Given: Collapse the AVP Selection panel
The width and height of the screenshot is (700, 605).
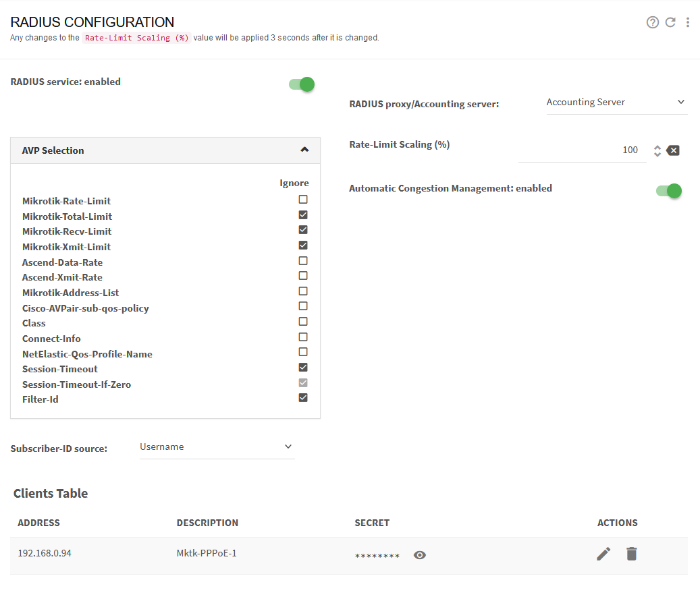Looking at the screenshot, I should click(305, 150).
